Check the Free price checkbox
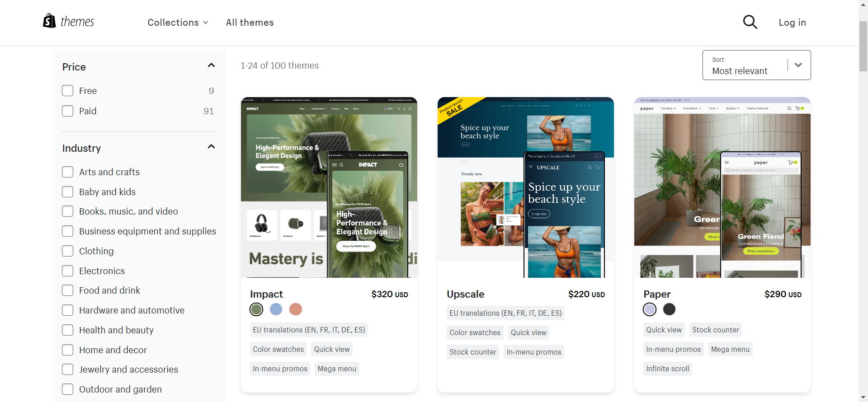This screenshot has width=868, height=402. [x=68, y=91]
